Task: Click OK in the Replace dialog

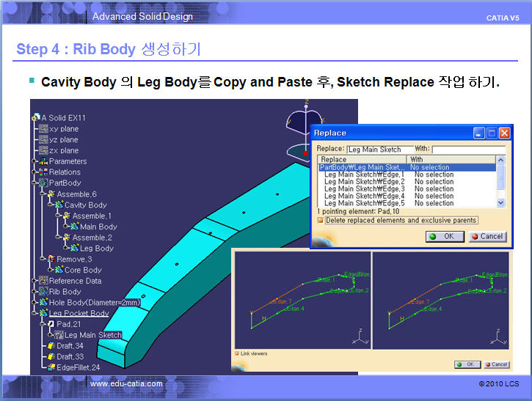Action: click(x=444, y=237)
